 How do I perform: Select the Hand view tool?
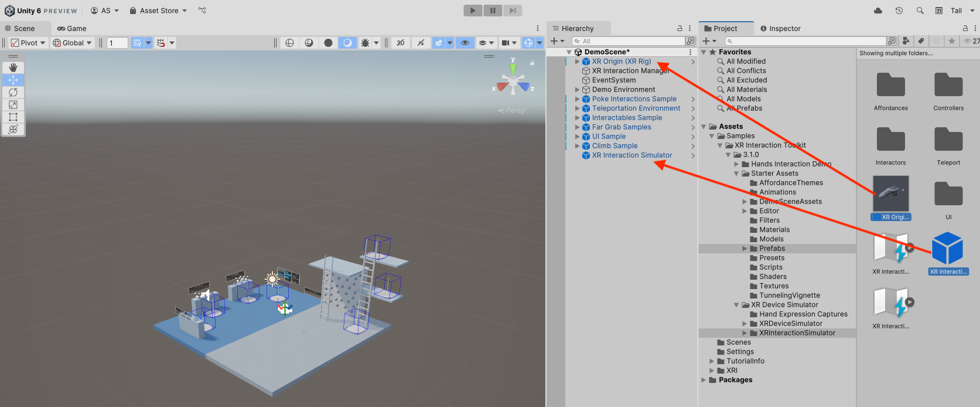(13, 67)
